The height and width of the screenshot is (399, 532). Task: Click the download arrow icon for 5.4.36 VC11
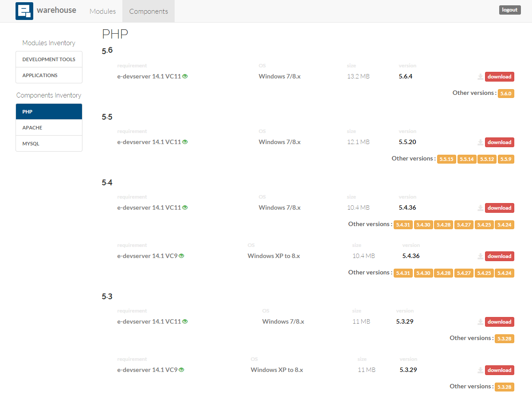[x=480, y=207]
